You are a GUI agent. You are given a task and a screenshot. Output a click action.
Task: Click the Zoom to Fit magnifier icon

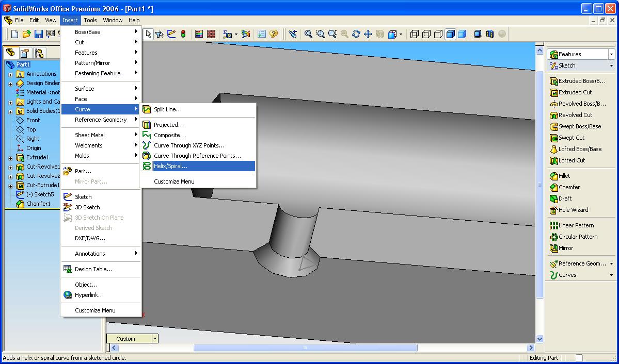tap(308, 35)
